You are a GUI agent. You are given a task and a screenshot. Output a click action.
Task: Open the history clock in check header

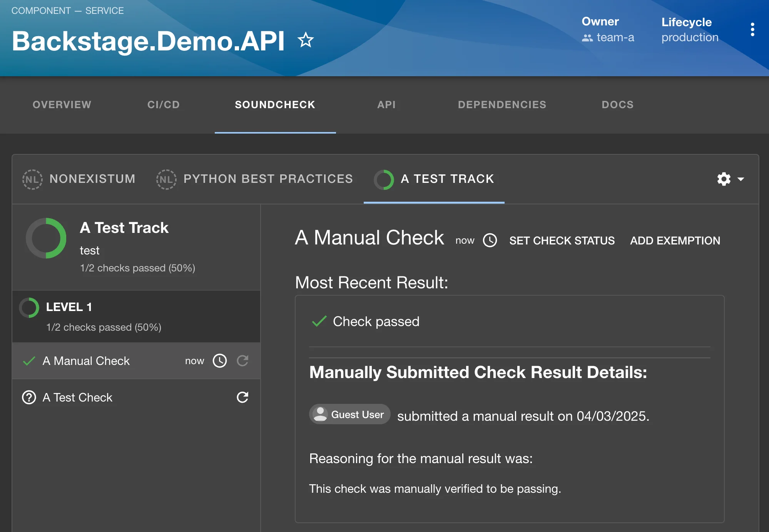[490, 241]
